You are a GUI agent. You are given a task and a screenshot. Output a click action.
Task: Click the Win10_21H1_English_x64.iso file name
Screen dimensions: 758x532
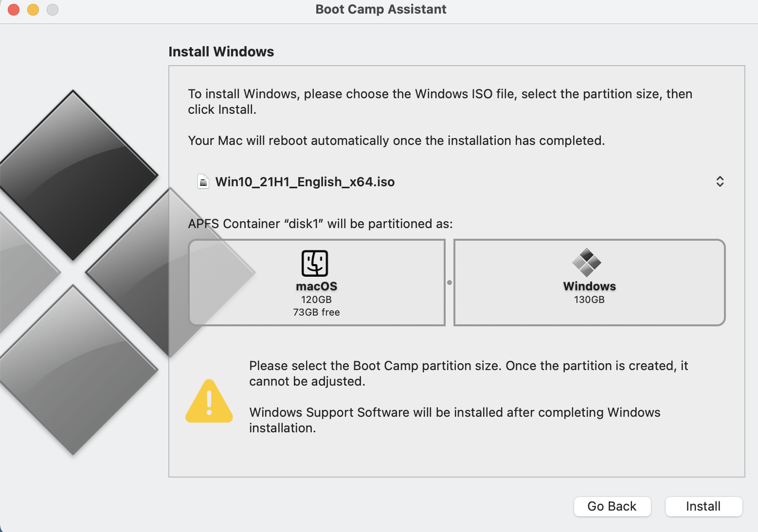[x=305, y=182]
